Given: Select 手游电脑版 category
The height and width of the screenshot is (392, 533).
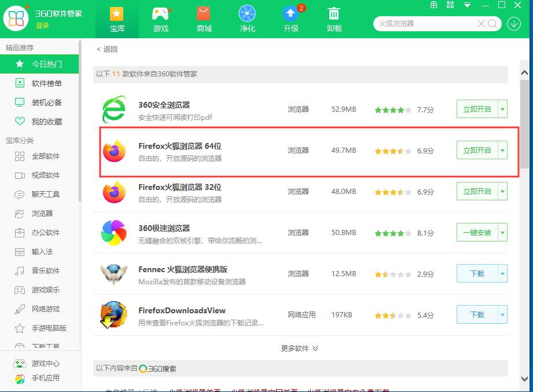Looking at the screenshot, I should pyautogui.click(x=39, y=328).
